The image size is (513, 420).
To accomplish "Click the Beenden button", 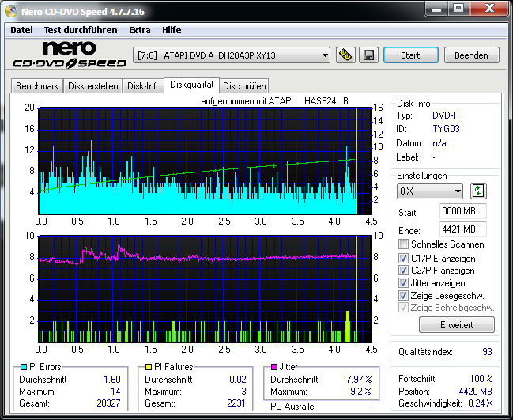I will coord(471,55).
